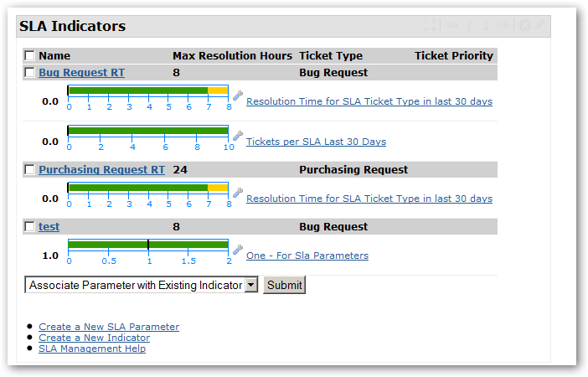Click wrench icon beside Bug Request Resolution Time indicator

(x=237, y=96)
